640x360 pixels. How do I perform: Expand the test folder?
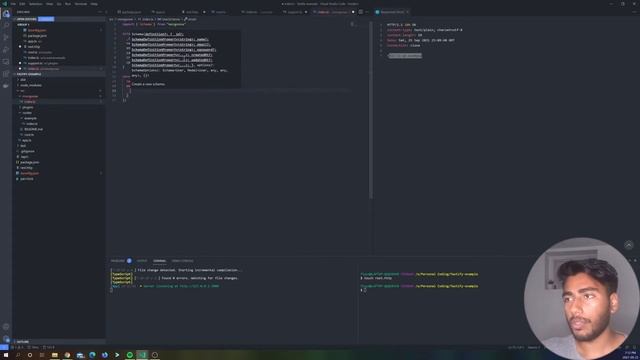tap(22, 146)
